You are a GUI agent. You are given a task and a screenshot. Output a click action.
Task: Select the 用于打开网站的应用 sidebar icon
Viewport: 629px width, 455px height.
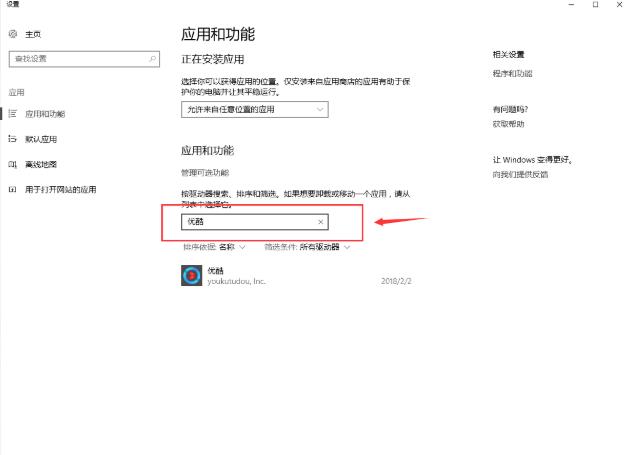point(13,189)
